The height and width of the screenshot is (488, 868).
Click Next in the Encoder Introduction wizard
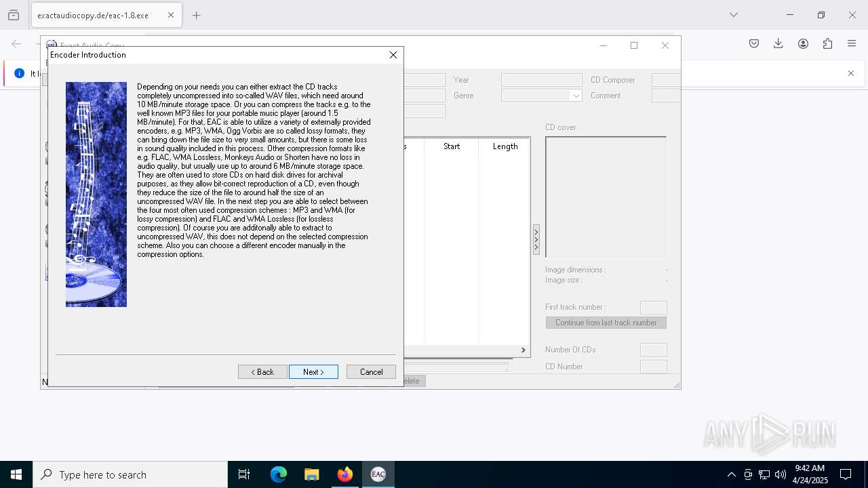click(x=313, y=372)
